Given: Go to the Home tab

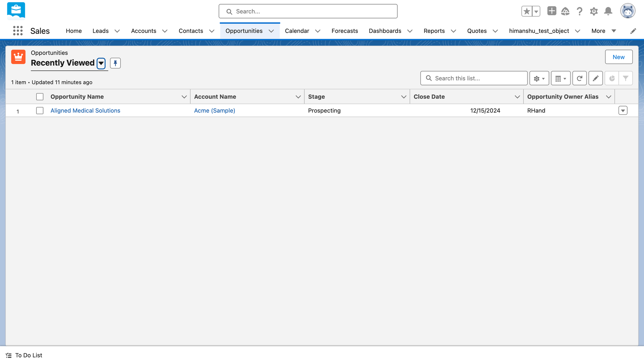Looking at the screenshot, I should 74,31.
